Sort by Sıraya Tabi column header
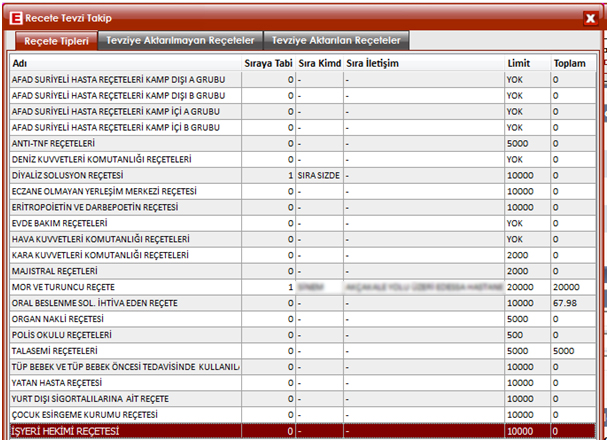The width and height of the screenshot is (609, 442). point(268,63)
